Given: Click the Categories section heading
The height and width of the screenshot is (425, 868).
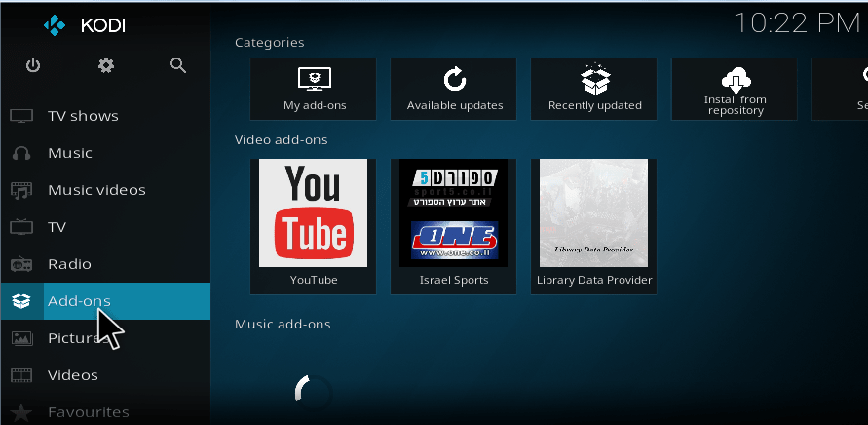Looking at the screenshot, I should 270,43.
